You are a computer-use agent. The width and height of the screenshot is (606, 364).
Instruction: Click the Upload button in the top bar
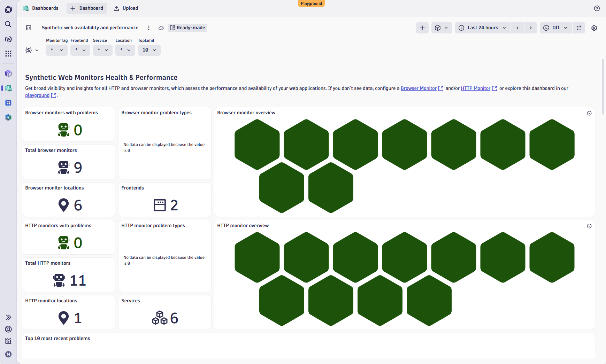[x=125, y=8]
